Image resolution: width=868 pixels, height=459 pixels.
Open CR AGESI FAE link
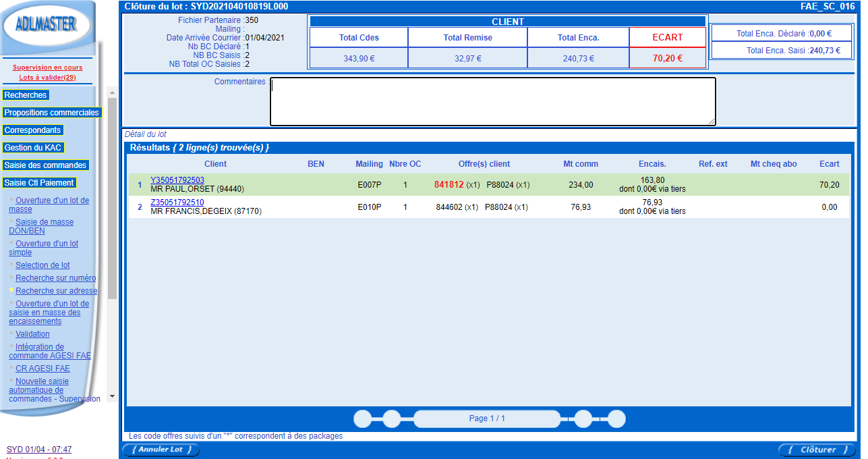coord(42,369)
